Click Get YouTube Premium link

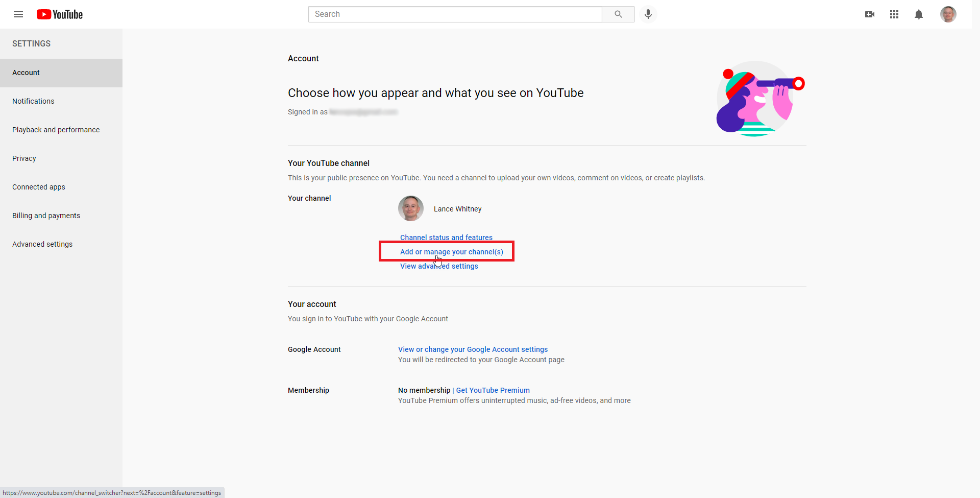pos(493,390)
